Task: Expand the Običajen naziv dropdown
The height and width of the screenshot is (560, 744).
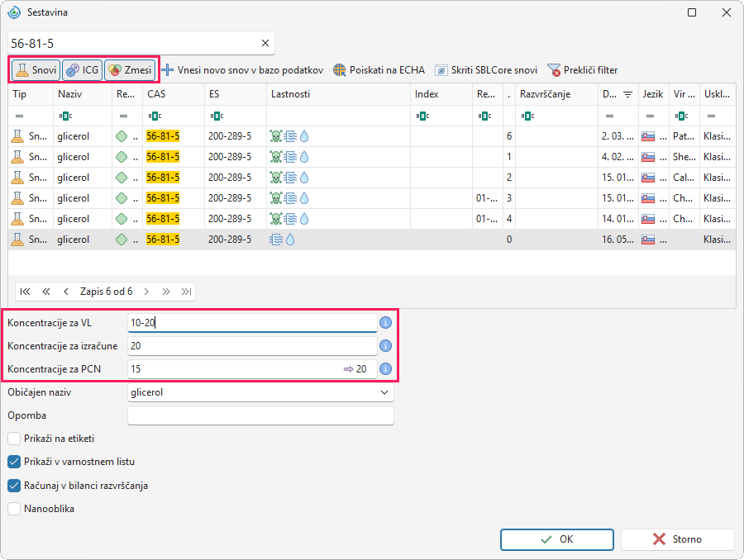Action: pyautogui.click(x=384, y=392)
